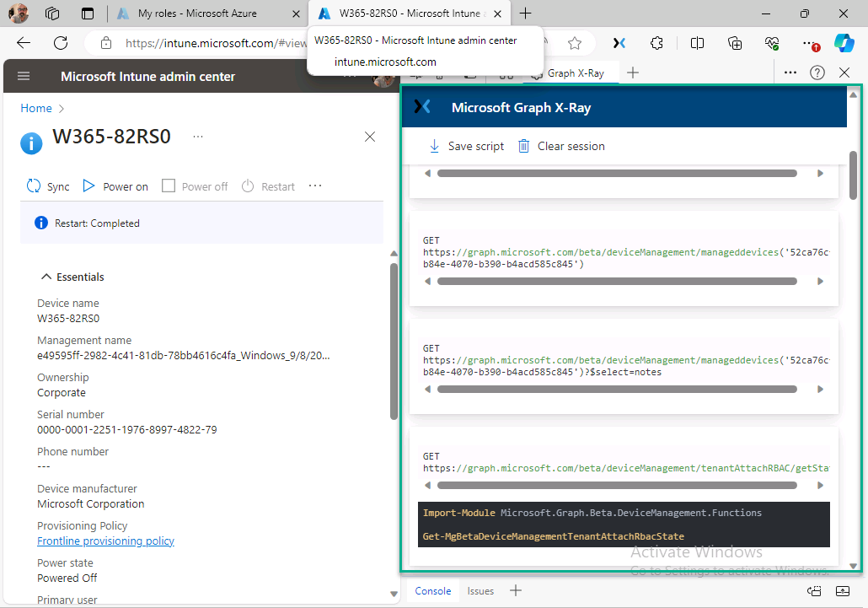Open more device actions ellipsis in command bar
The height and width of the screenshot is (608, 868).
[315, 186]
